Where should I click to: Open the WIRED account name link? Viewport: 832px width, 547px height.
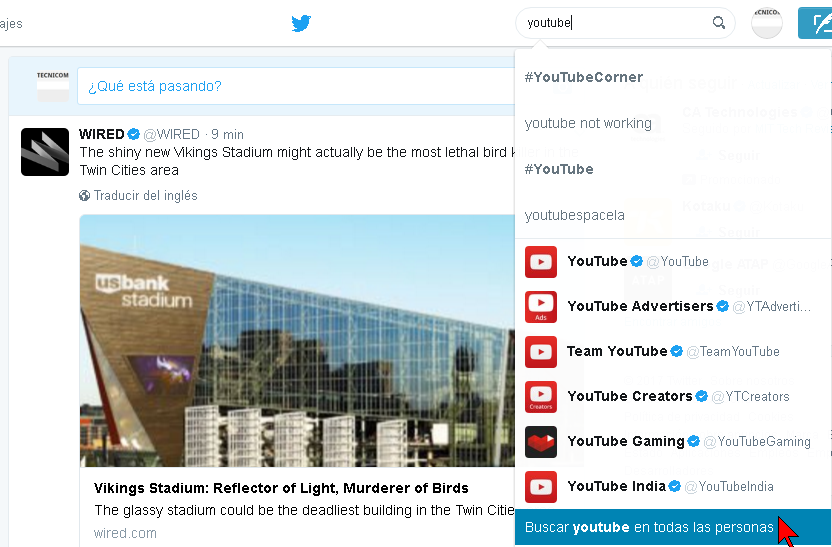tap(102, 134)
